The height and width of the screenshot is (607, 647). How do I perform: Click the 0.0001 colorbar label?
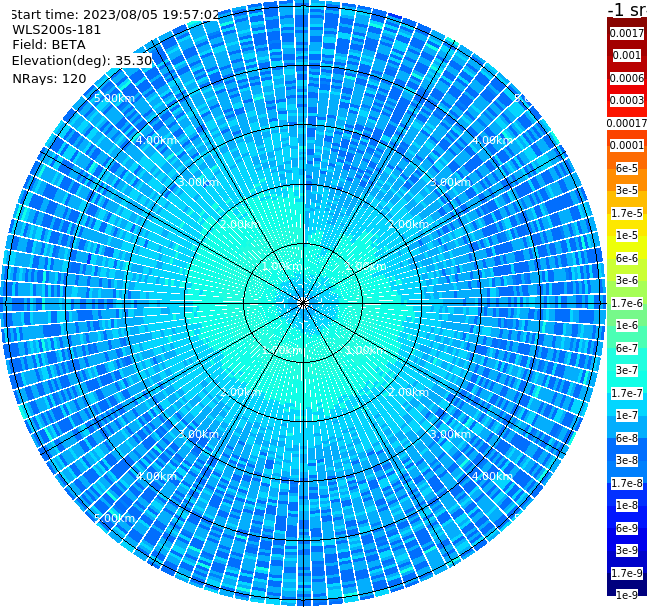coord(627,145)
